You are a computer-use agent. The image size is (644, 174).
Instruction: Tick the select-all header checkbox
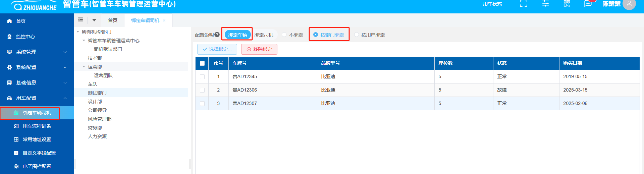202,63
